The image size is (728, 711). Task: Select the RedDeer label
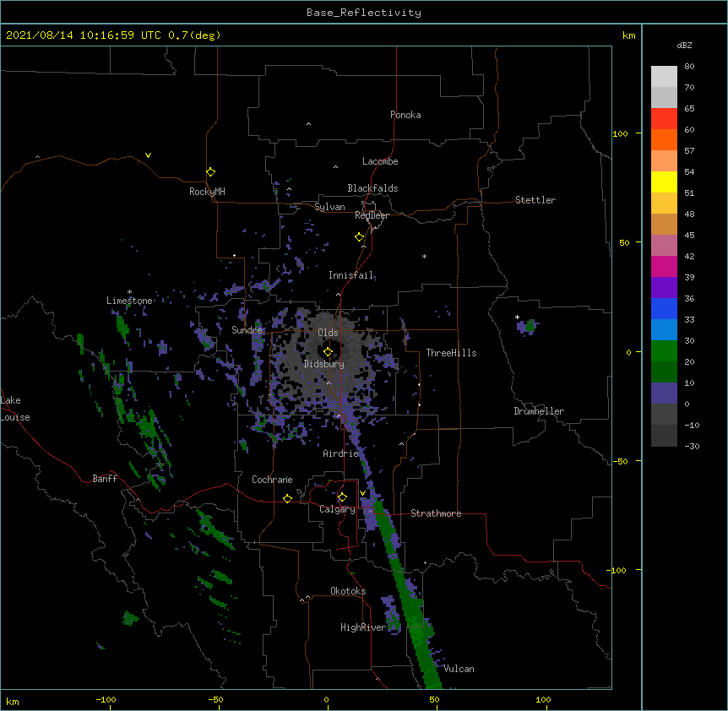click(372, 215)
